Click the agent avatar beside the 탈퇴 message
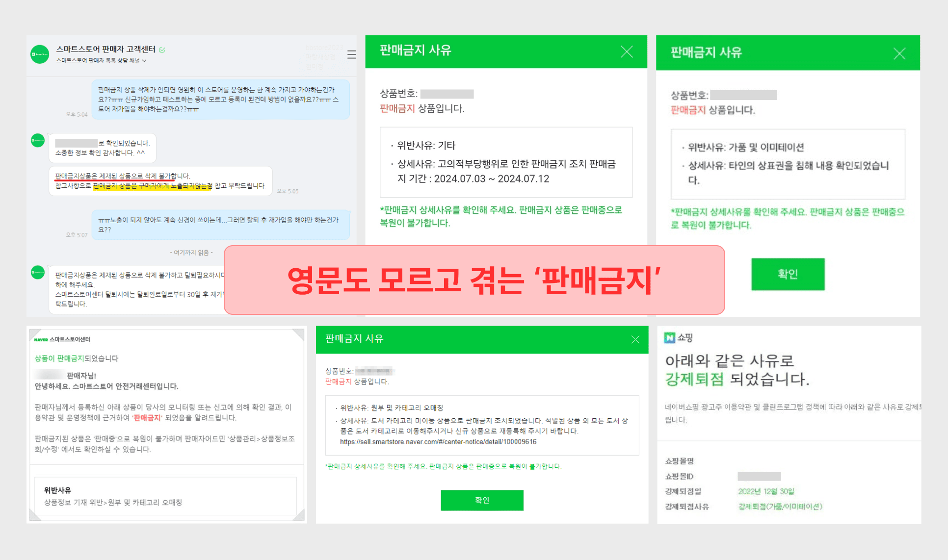 tap(38, 272)
